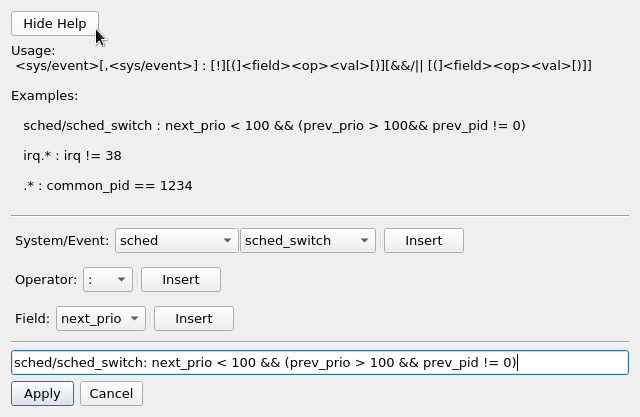Insert the next_prio field into filter
Image resolution: width=640 pixels, height=417 pixels.
tap(194, 319)
